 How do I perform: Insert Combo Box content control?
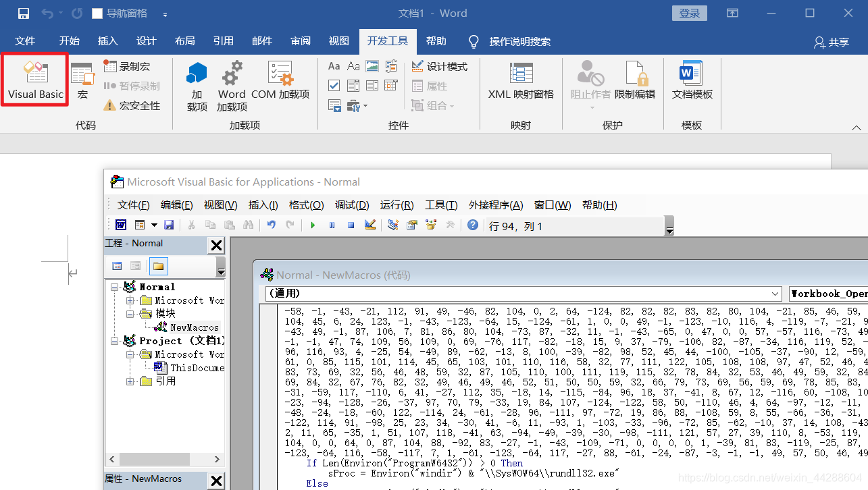(x=353, y=86)
